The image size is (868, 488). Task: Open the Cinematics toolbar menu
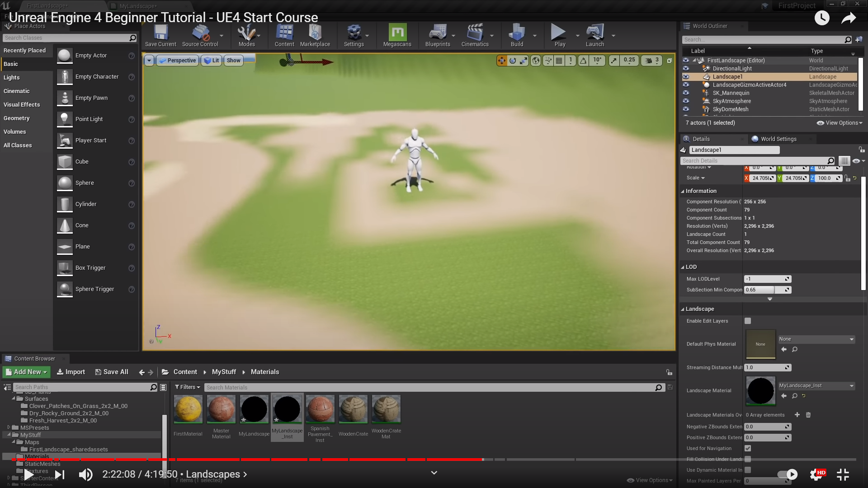pyautogui.click(x=475, y=35)
